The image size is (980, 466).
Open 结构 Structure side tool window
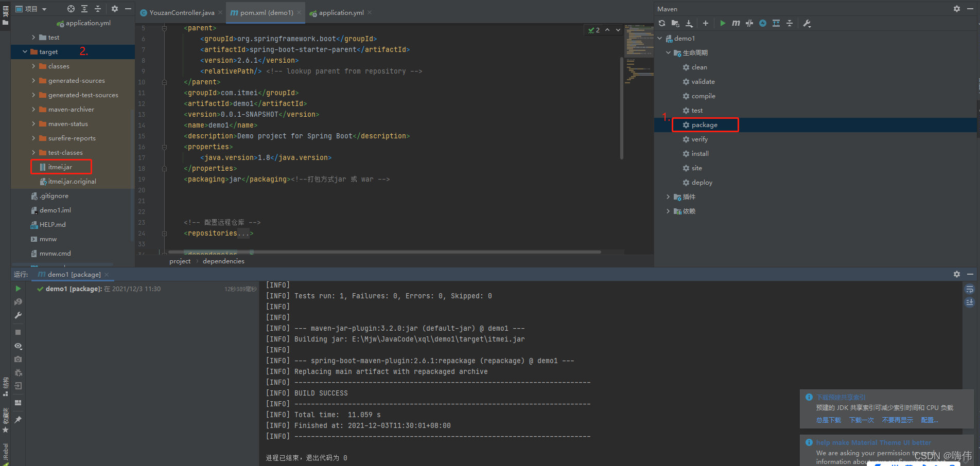click(x=5, y=387)
